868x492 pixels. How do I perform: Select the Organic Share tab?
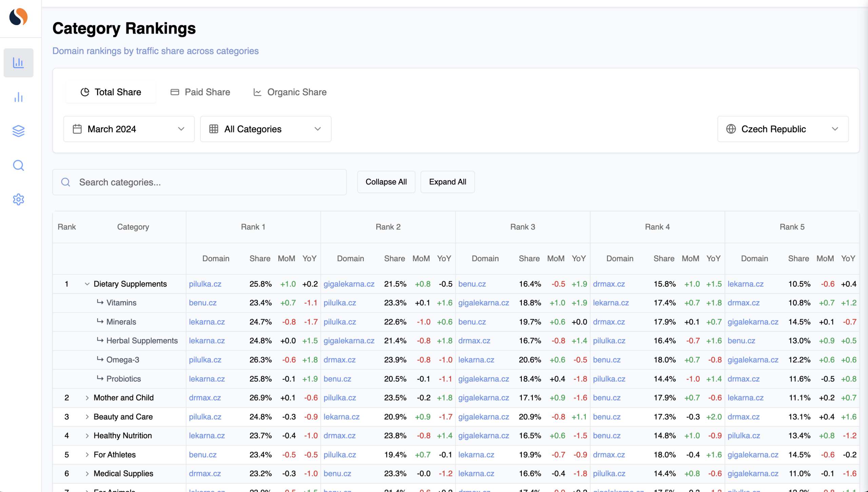click(290, 92)
